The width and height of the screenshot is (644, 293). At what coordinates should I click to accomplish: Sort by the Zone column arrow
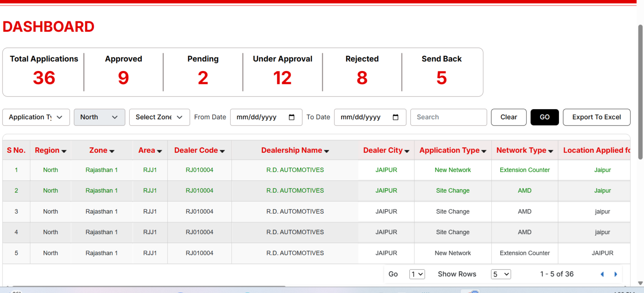tap(112, 151)
